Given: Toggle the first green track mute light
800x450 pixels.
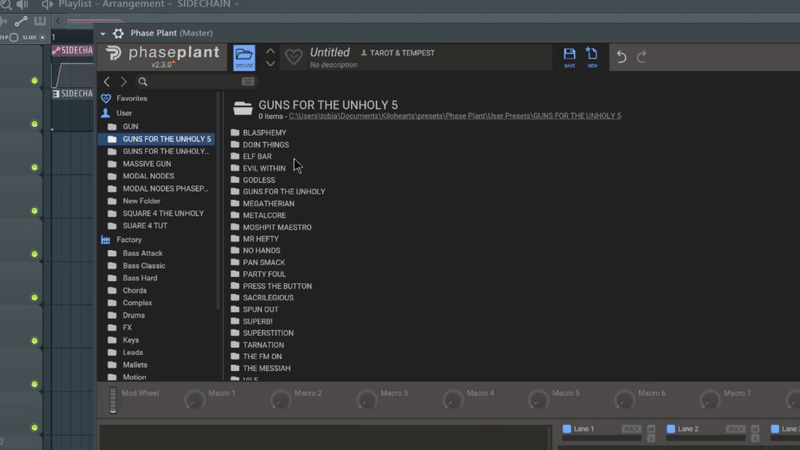Looking at the screenshot, I should 34,81.
